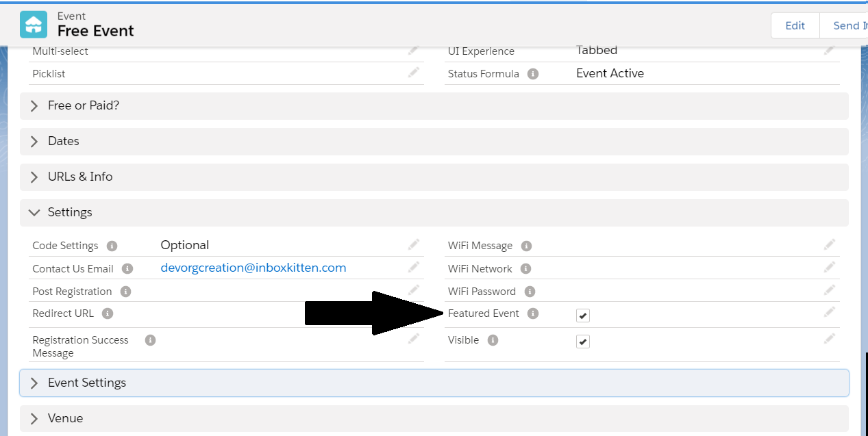This screenshot has height=436, width=868.
Task: Expand the Venue section
Action: pos(434,418)
